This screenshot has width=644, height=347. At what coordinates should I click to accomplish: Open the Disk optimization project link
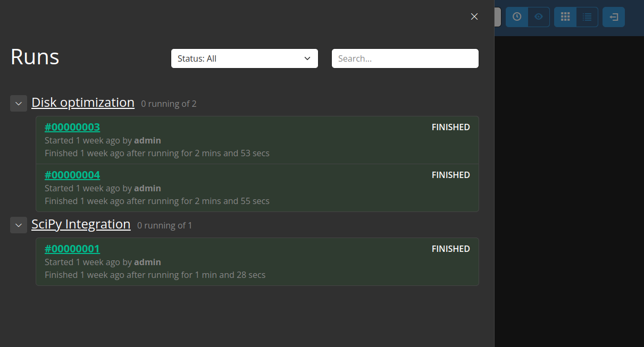click(83, 103)
